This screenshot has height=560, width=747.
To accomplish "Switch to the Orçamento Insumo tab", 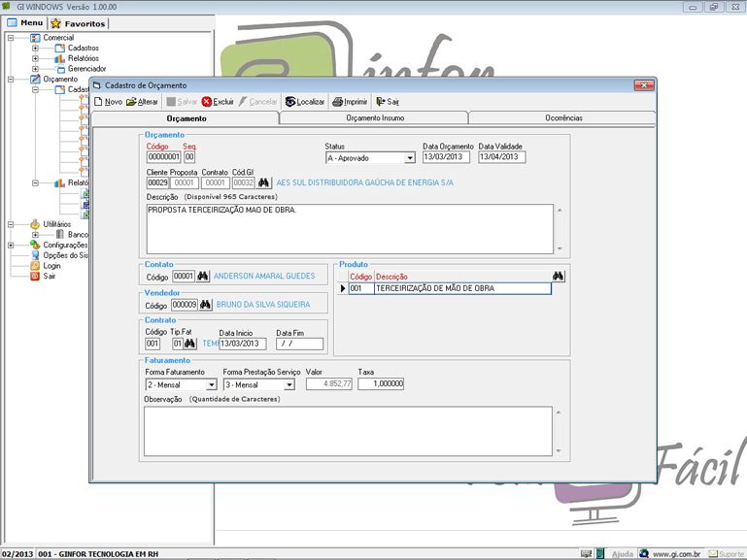I will 374,117.
